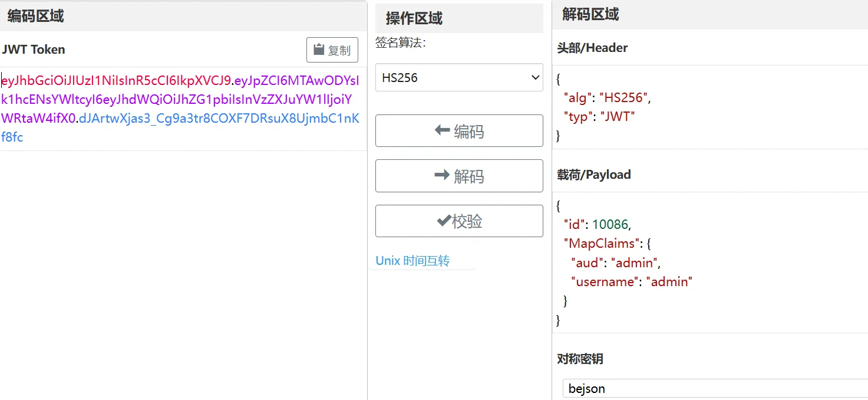Click the id value 10086 in Payload

pos(610,224)
